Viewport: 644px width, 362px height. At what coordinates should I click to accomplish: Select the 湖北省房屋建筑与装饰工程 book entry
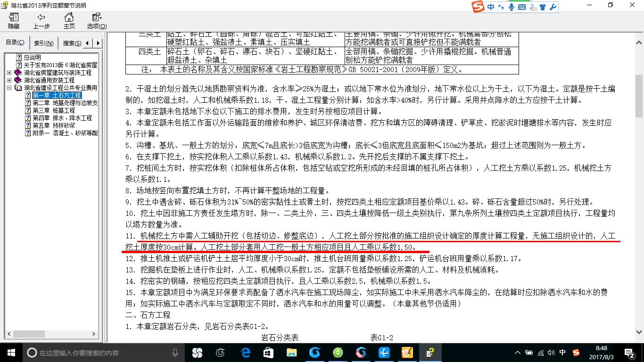(x=58, y=73)
